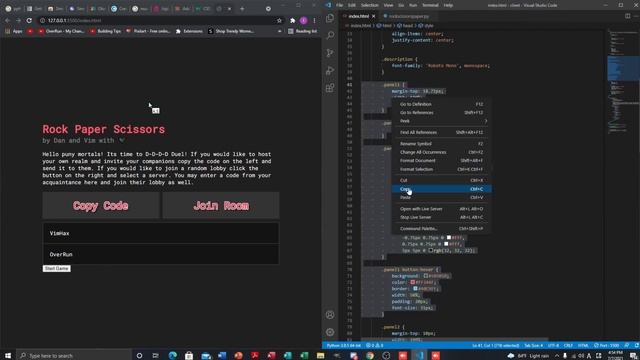Open the Reading list in bookmarks bar

(302, 31)
